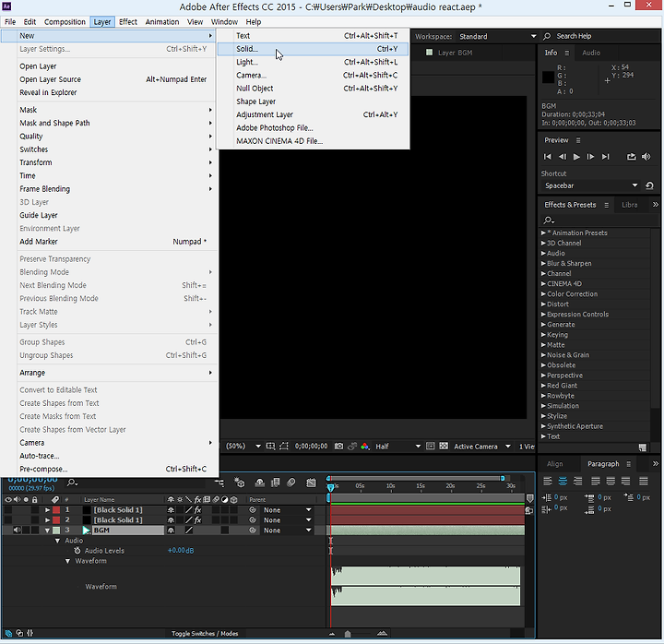Image resolution: width=664 pixels, height=644 pixels.
Task: Open the Effect menu in the menu bar
Action: coord(128,21)
